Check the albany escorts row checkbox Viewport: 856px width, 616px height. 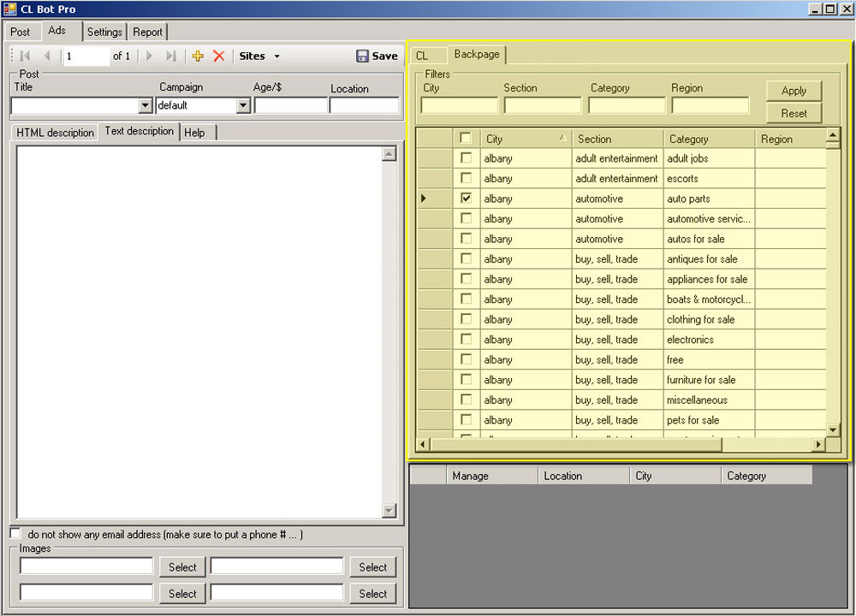click(x=466, y=178)
